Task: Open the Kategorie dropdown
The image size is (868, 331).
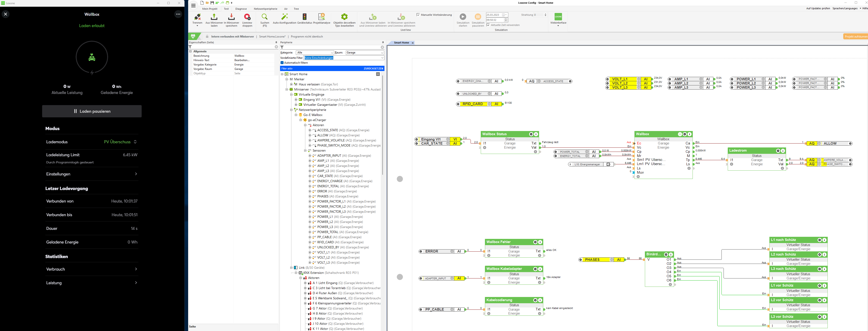Action: [x=315, y=53]
